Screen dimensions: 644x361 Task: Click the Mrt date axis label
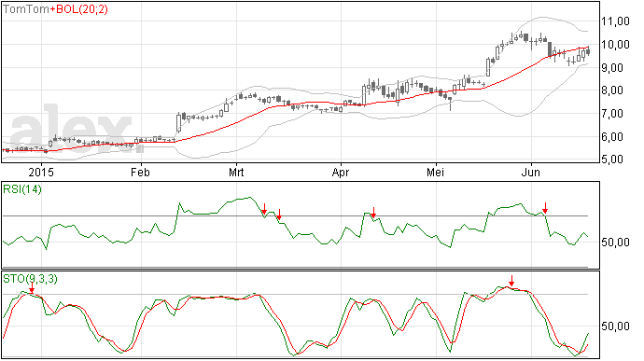[236, 172]
